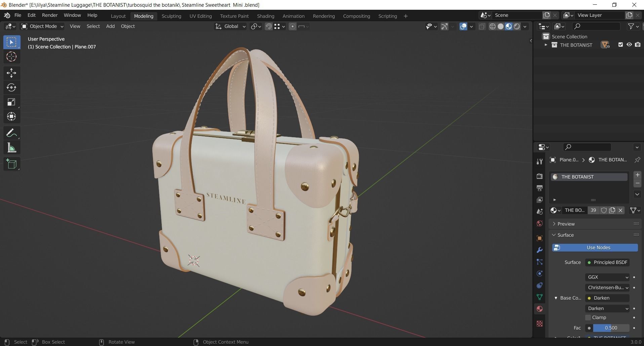644x346 pixels.
Task: Open the Object Constraints tab
Action: 539,285
